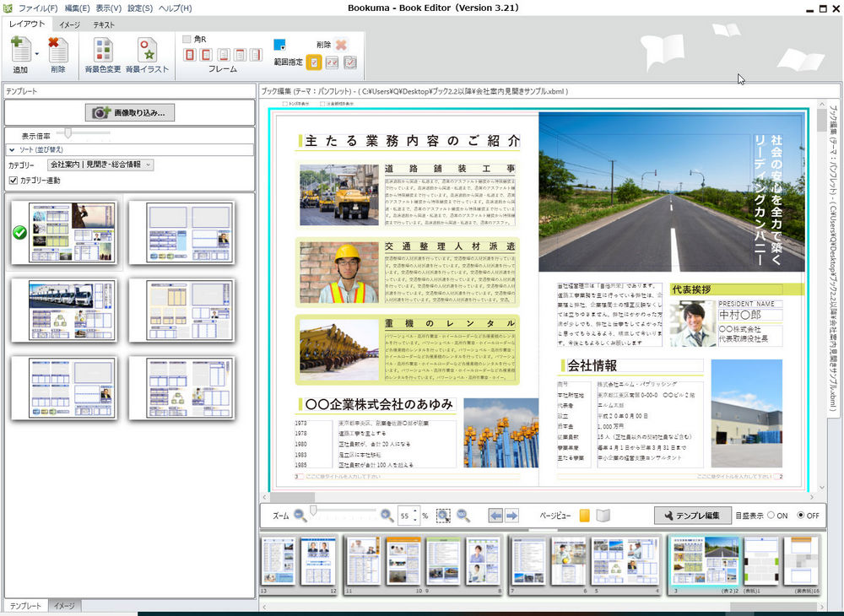
Task: Click the テンプレ編集 button
Action: tap(692, 516)
